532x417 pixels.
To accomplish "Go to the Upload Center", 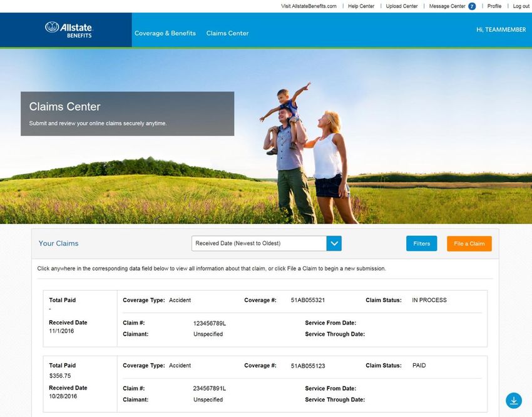I will (x=402, y=6).
